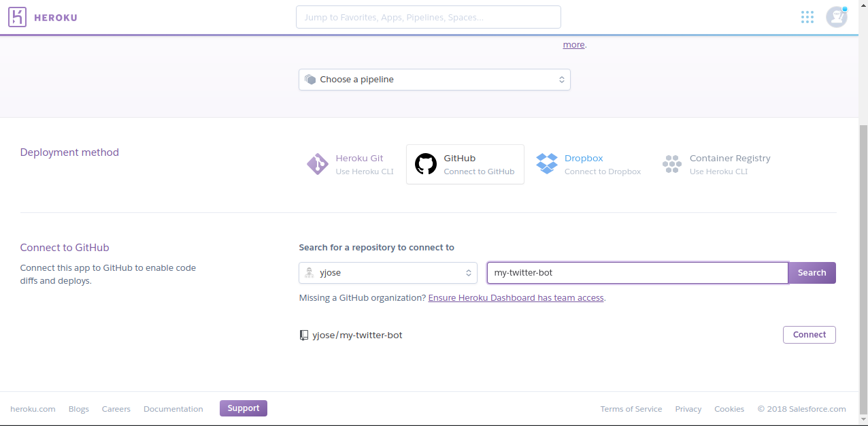Click the Container Registry icon
Image resolution: width=868 pixels, height=426 pixels.
click(x=671, y=164)
